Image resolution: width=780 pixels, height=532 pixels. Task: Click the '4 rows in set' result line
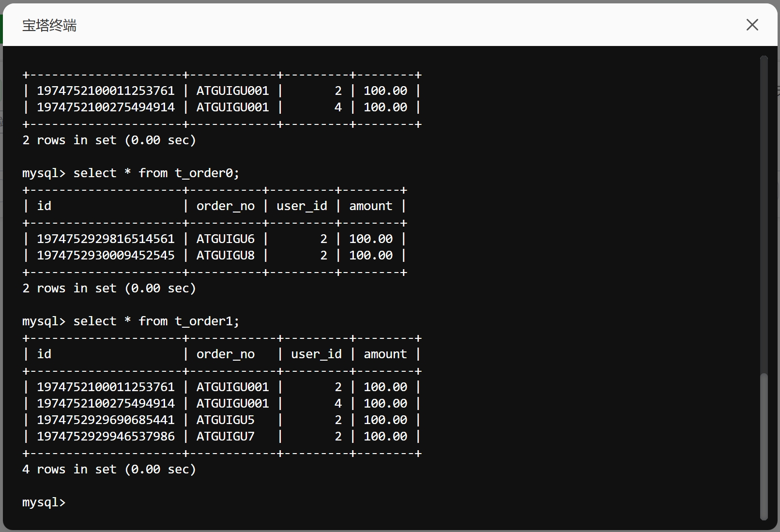point(109,470)
